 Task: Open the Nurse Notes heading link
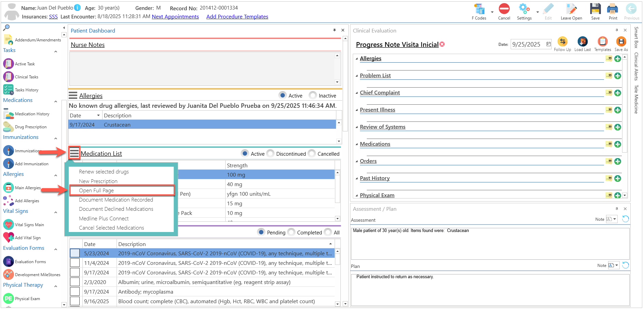pos(88,45)
